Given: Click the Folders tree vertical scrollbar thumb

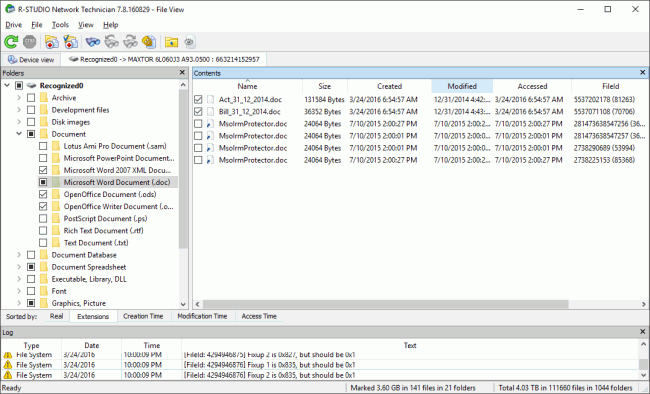Looking at the screenshot, I should (183, 170).
